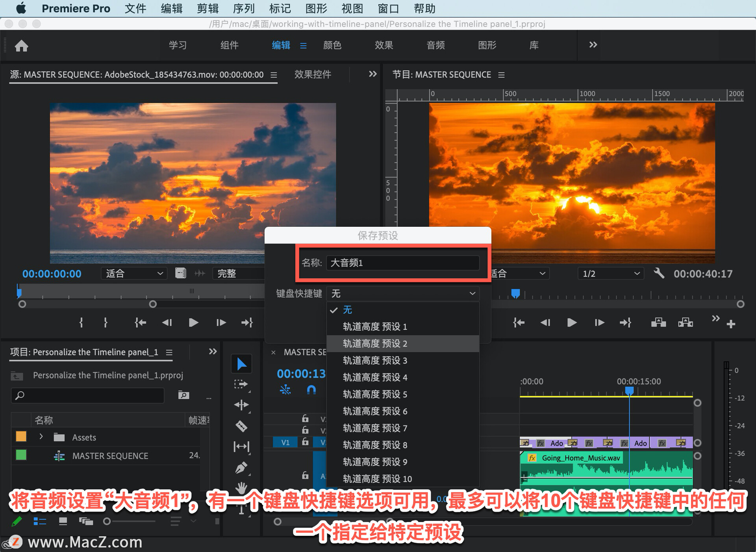Open the 效果控件 panel tab
This screenshot has width=756, height=552.
tap(313, 74)
